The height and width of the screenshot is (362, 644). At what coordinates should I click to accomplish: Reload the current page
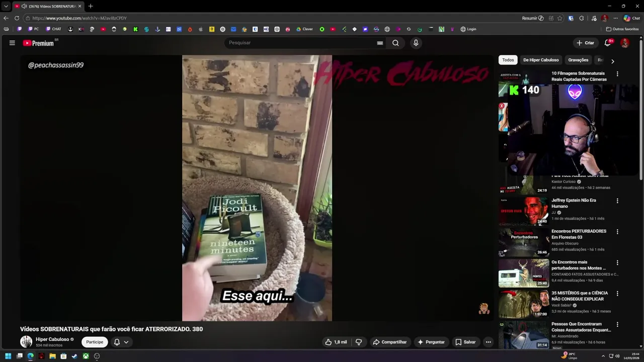coord(17,18)
